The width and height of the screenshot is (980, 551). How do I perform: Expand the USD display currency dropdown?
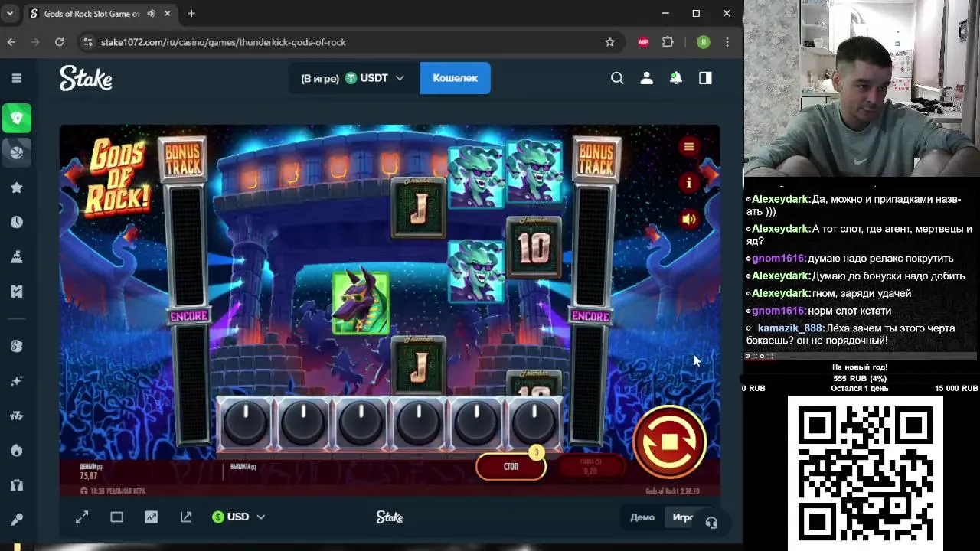(x=238, y=517)
